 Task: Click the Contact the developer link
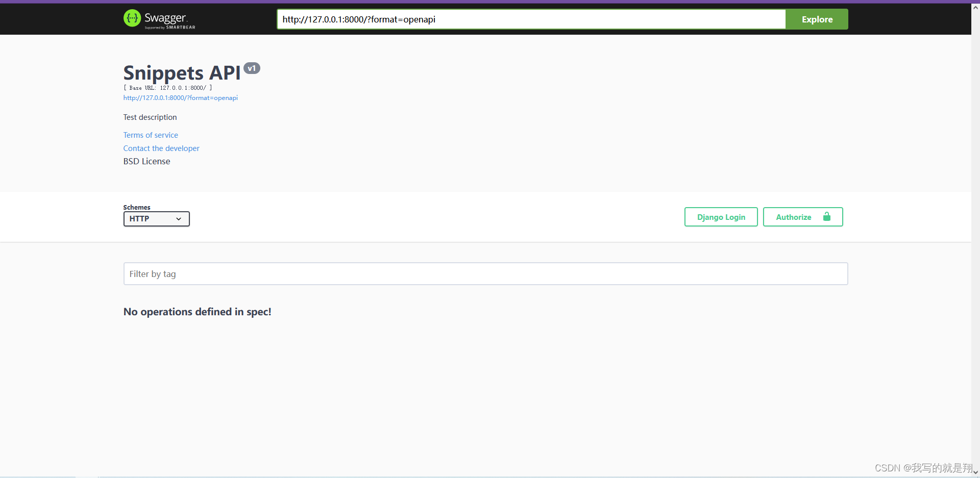click(x=161, y=148)
